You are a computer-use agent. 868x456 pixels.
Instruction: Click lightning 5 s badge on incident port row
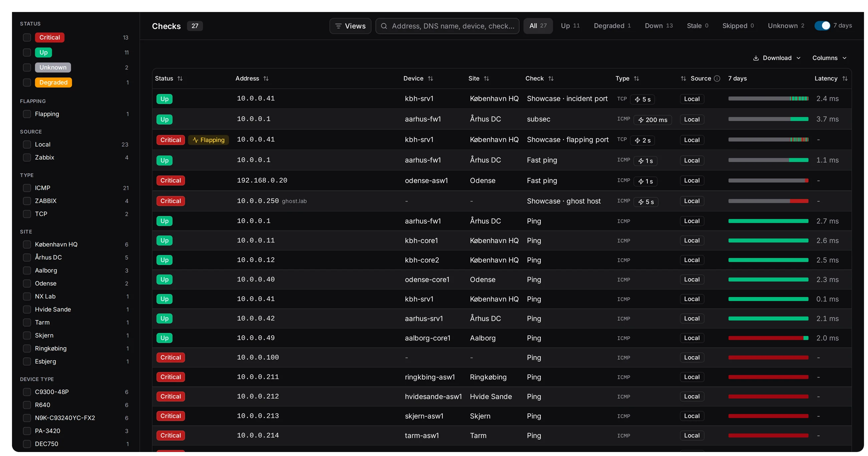pyautogui.click(x=642, y=99)
